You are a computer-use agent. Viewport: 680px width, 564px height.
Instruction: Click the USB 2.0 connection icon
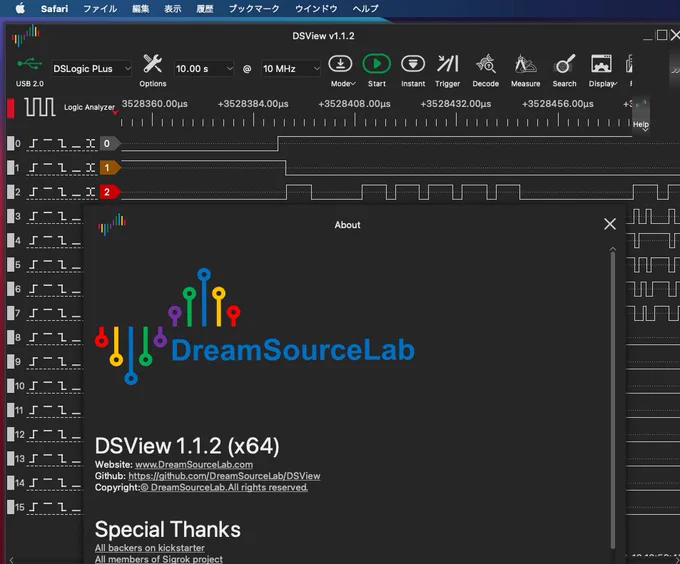[29, 64]
